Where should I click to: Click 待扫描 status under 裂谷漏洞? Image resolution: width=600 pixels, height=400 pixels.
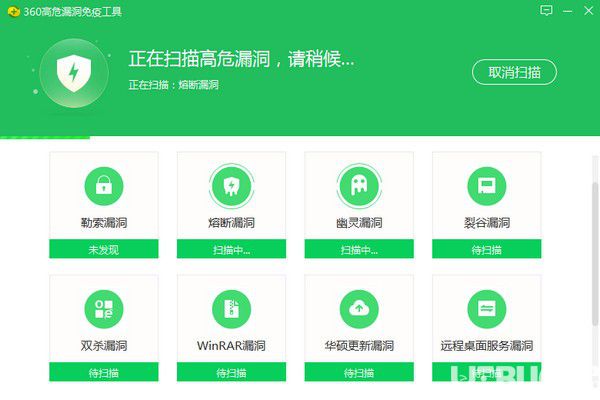[x=487, y=249]
